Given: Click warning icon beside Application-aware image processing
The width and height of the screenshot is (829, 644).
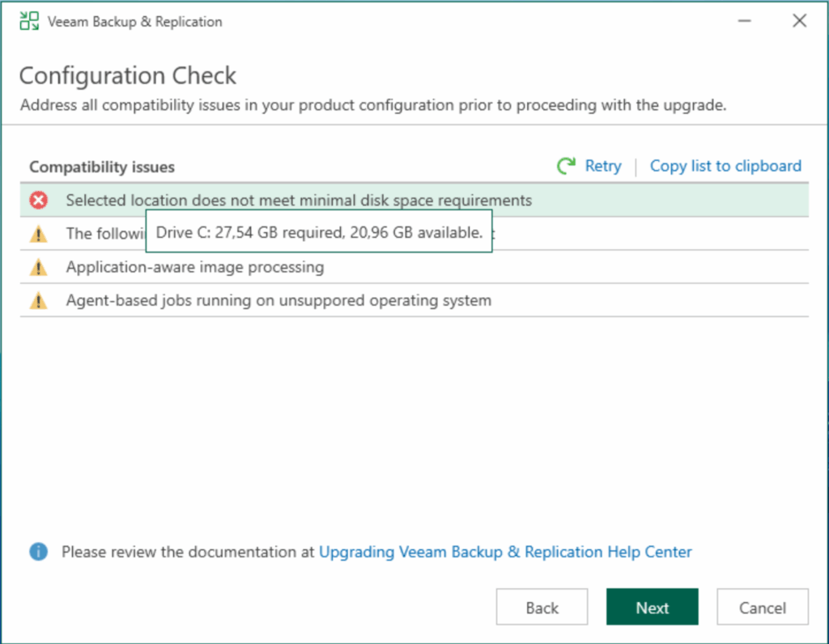Looking at the screenshot, I should click(x=39, y=268).
